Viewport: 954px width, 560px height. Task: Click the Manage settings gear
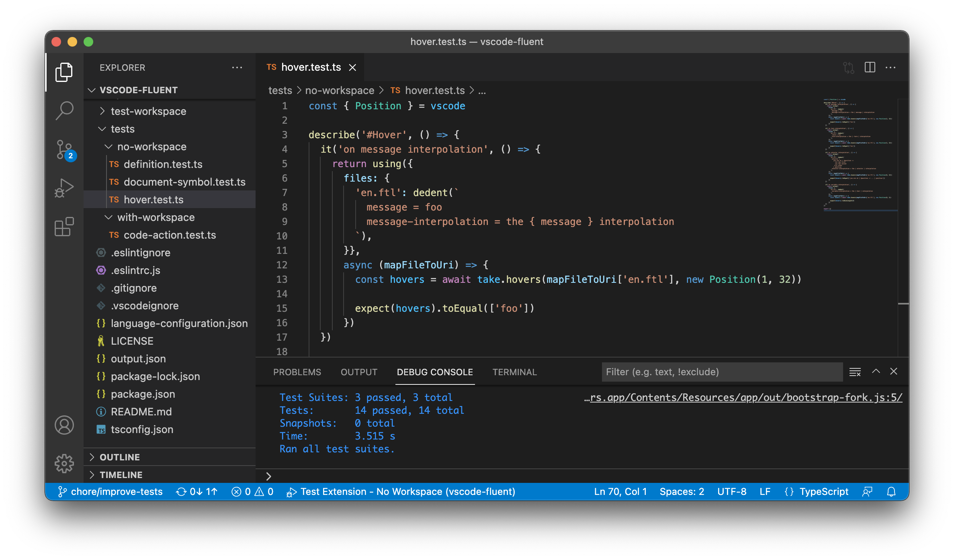tap(64, 463)
